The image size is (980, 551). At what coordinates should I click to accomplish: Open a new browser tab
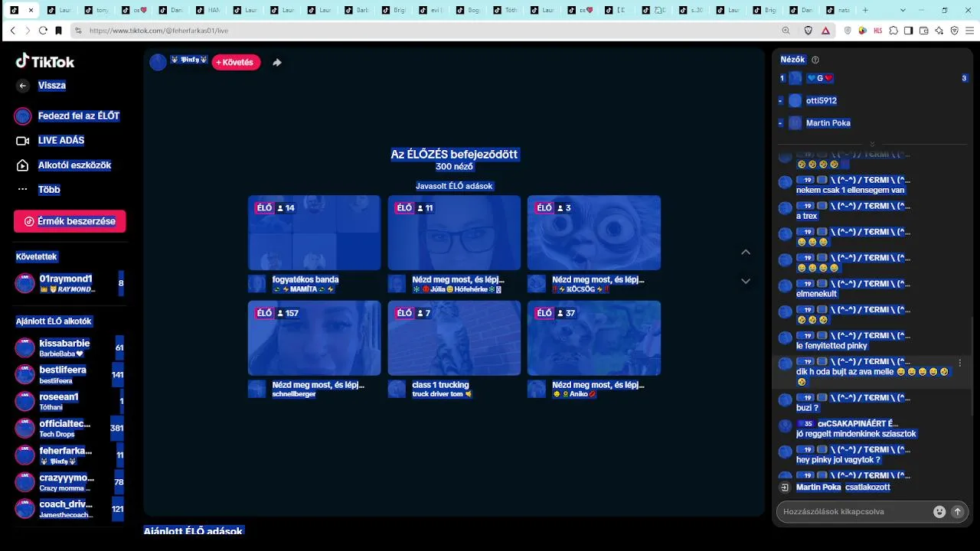coord(866,11)
